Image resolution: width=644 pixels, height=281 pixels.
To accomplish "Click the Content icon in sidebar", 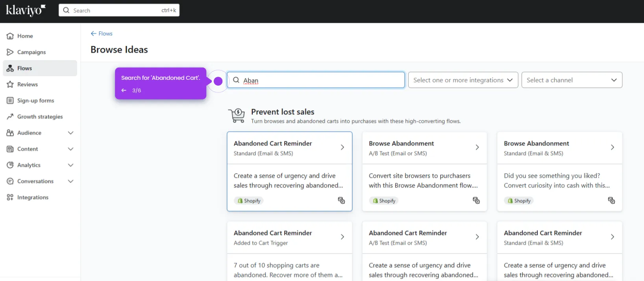I will (x=10, y=149).
